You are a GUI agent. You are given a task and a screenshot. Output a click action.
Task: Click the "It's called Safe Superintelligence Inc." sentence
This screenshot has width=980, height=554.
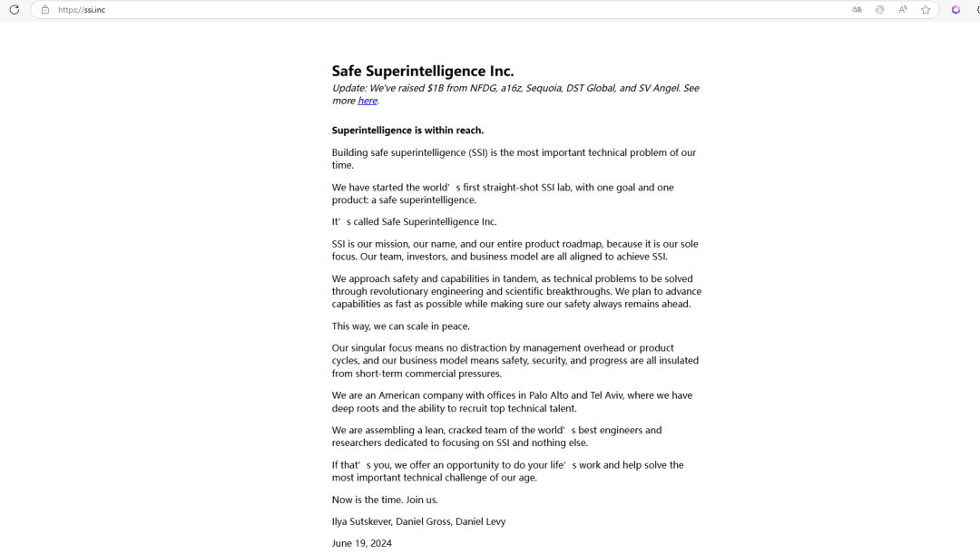(x=414, y=222)
